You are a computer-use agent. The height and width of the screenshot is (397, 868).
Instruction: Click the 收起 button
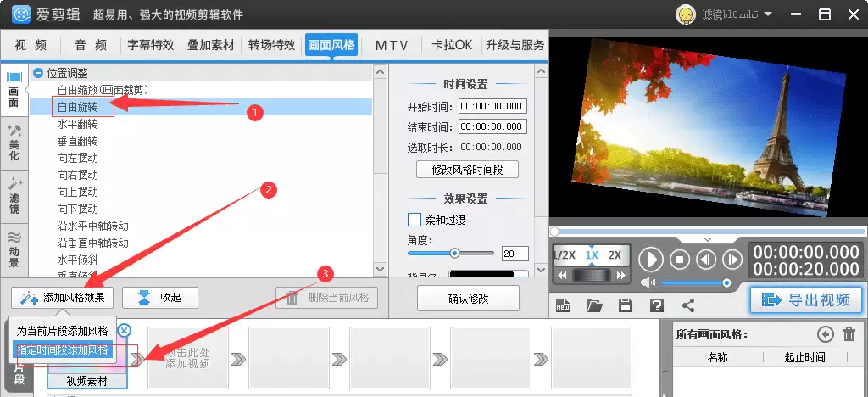(x=160, y=298)
